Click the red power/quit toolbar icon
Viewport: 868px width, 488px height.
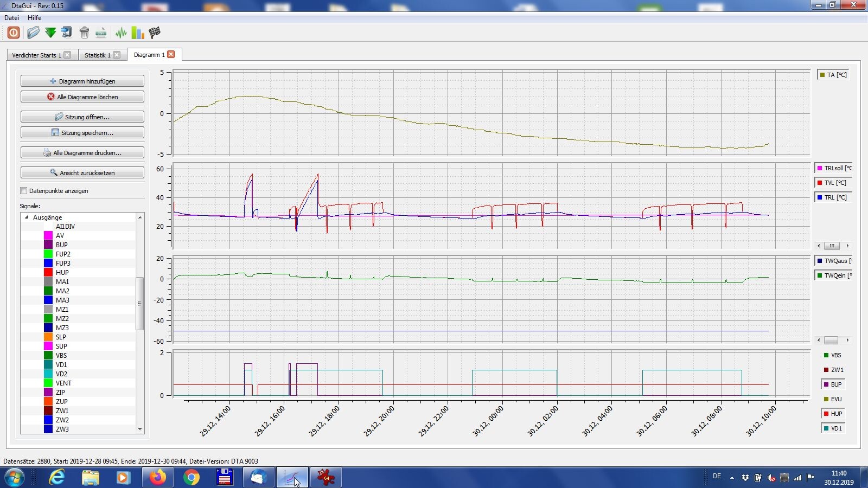pyautogui.click(x=14, y=33)
